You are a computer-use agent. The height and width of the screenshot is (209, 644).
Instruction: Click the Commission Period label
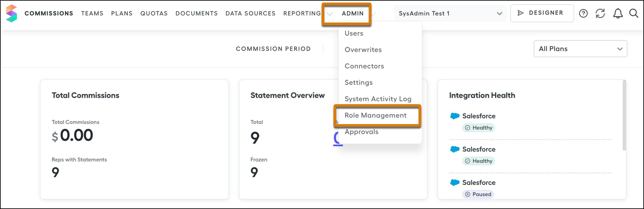[x=273, y=49]
